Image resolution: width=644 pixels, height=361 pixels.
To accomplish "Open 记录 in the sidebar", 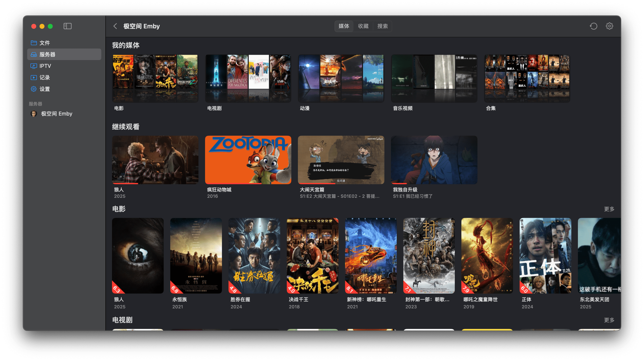I will pyautogui.click(x=64, y=77).
